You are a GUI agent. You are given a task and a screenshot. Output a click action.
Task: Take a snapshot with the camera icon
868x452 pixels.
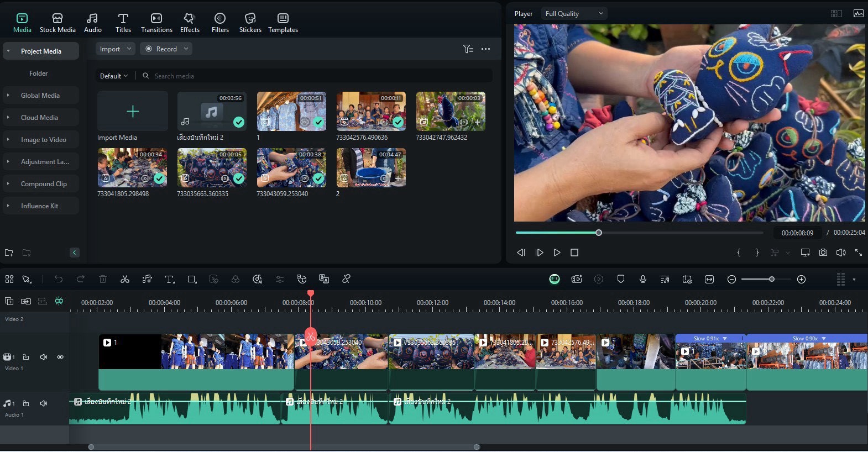coord(823,253)
